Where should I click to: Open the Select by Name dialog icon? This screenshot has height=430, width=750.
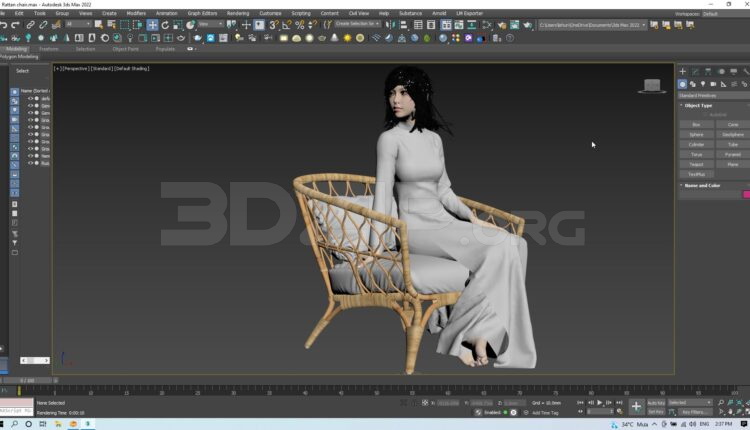(x=112, y=25)
